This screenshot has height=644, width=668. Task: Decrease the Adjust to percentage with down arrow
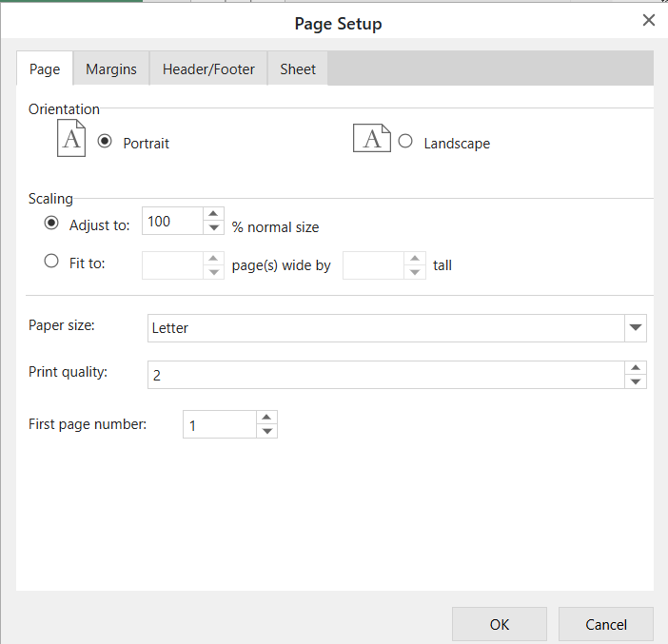coord(213,228)
